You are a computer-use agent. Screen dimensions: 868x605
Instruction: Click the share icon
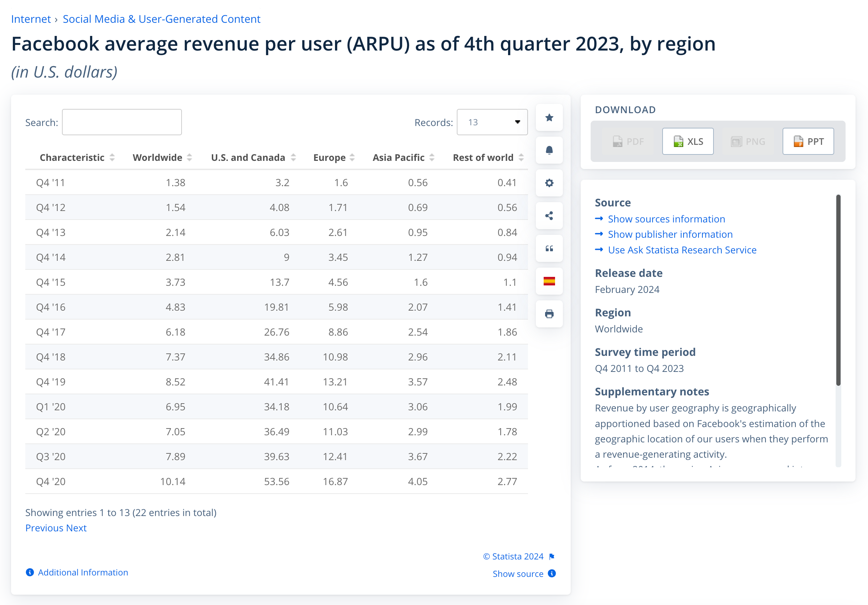549,216
